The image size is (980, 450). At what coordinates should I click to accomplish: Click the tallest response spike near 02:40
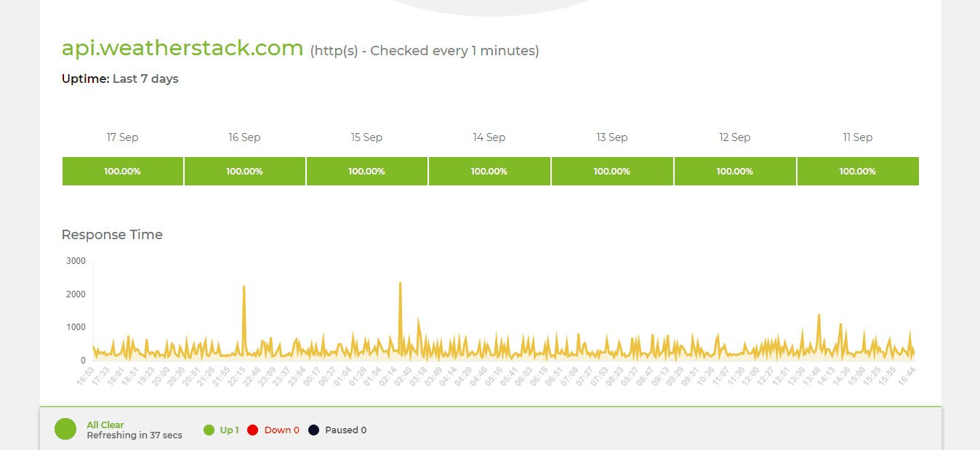pyautogui.click(x=401, y=284)
